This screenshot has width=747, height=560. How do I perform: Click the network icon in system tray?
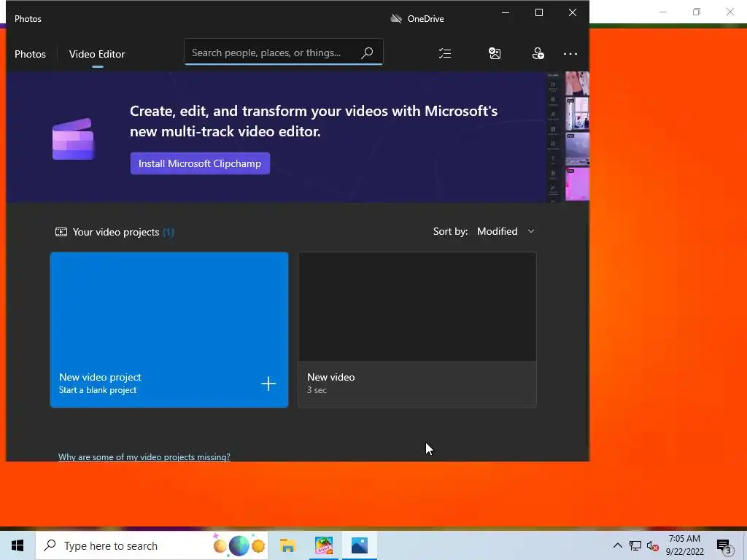click(x=635, y=545)
